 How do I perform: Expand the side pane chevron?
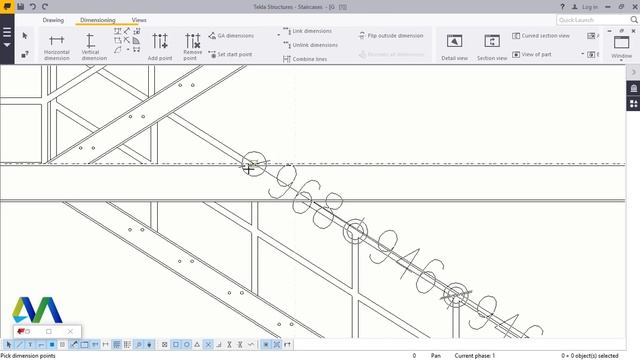[x=633, y=72]
